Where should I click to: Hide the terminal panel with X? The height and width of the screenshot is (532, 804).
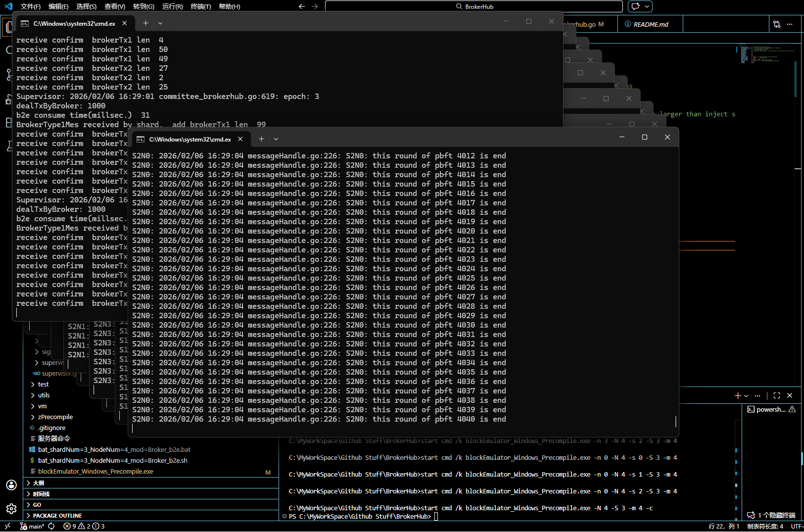(x=790, y=395)
